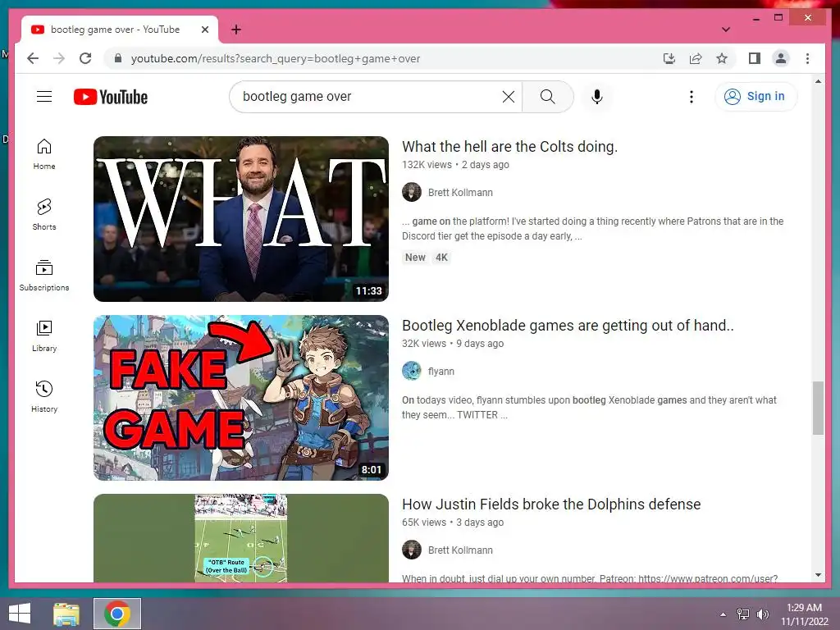The width and height of the screenshot is (840, 630).
Task: Open the FAKE GAME Xenoblade thumbnail
Action: [241, 398]
